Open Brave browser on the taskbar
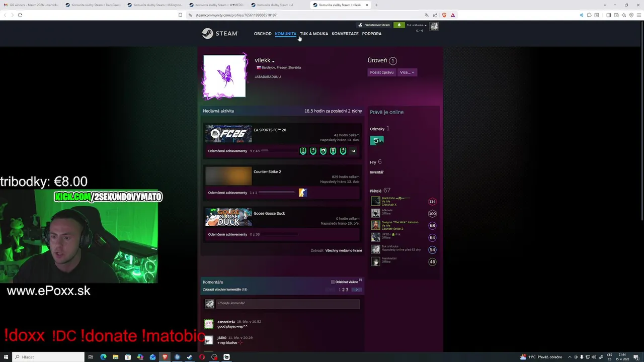This screenshot has height=362, width=644. [x=165, y=357]
